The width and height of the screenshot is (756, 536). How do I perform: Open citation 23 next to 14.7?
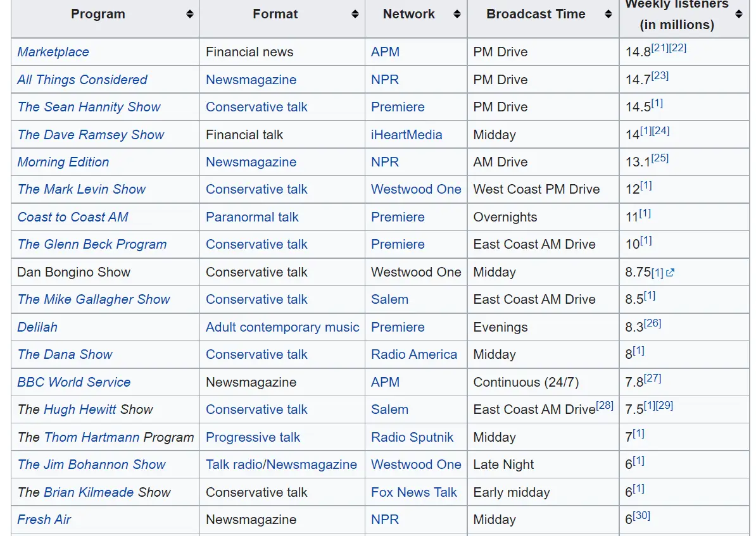(x=660, y=76)
